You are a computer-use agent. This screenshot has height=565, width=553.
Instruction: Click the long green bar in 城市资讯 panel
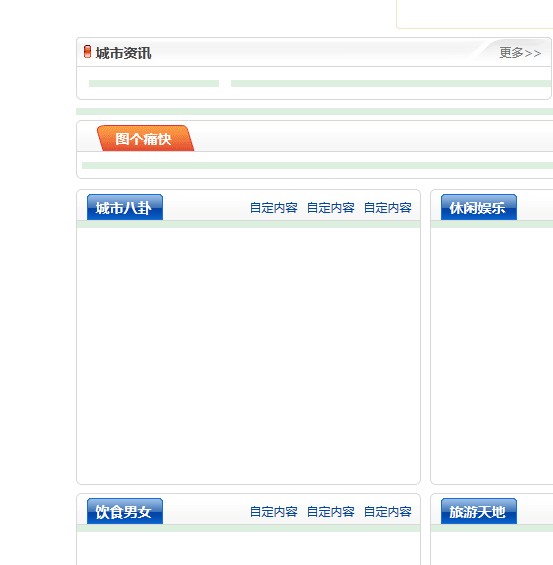tap(392, 84)
